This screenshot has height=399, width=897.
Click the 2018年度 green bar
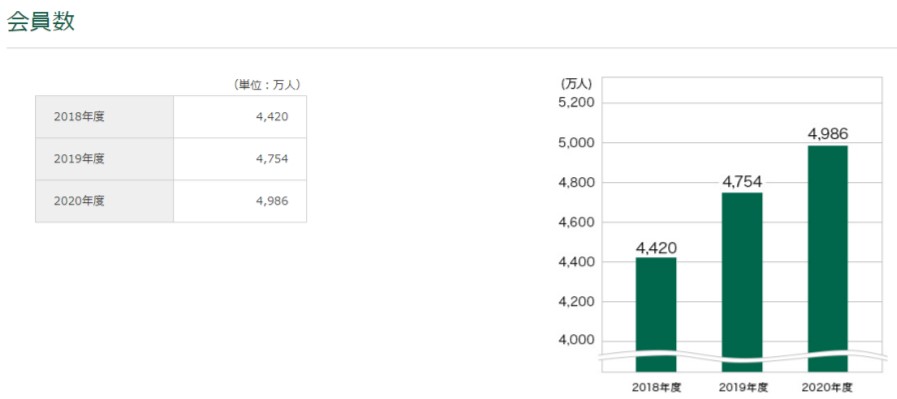pyautogui.click(x=656, y=314)
